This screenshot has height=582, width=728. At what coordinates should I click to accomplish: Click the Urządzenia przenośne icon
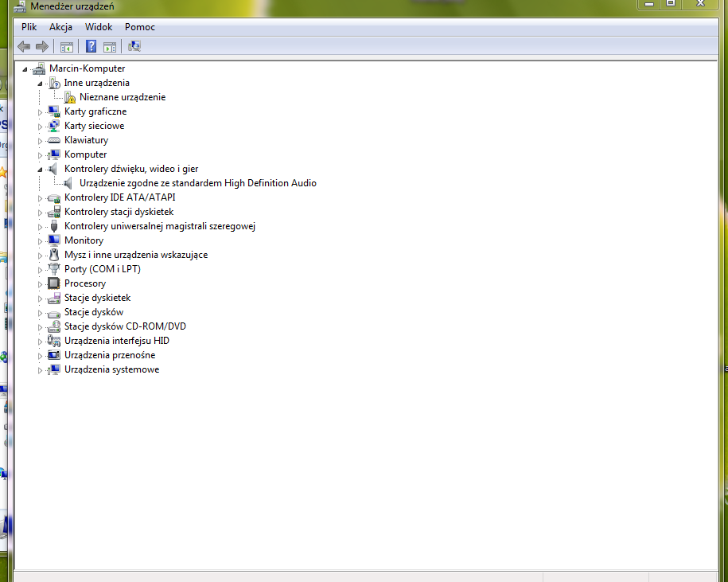coord(54,355)
